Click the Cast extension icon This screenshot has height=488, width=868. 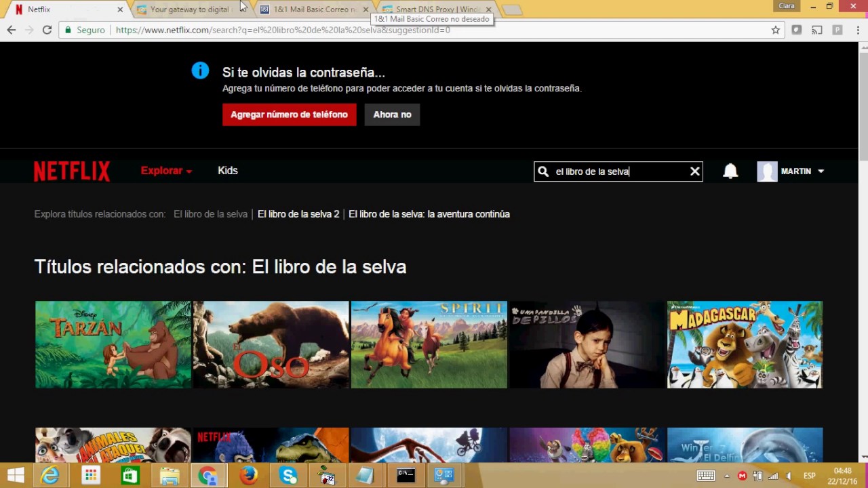click(817, 30)
